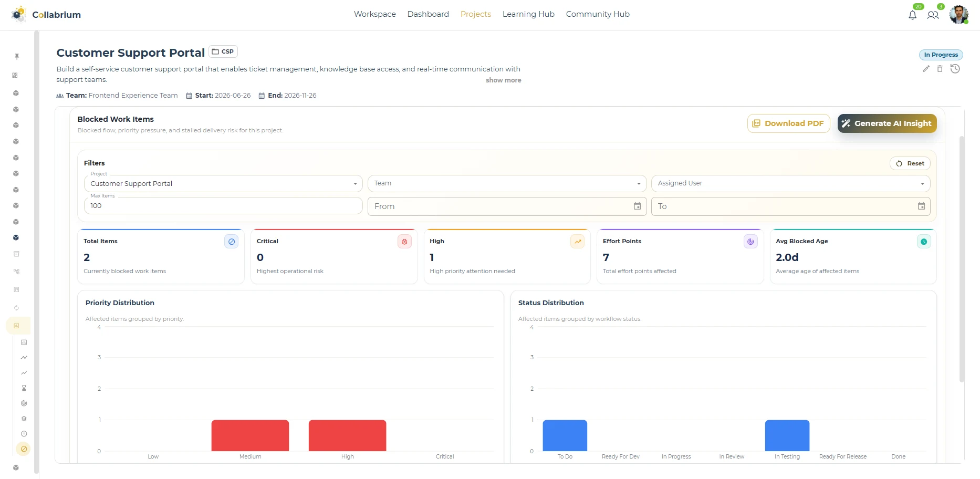Screen dimensions: 980x479
Task: Expand the Team filter dropdown
Action: pos(507,183)
